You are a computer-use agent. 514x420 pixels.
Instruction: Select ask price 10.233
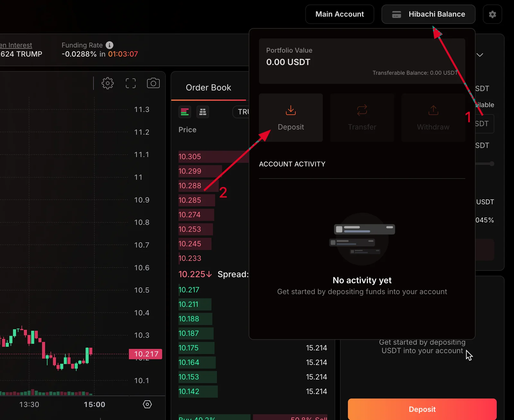pos(190,258)
